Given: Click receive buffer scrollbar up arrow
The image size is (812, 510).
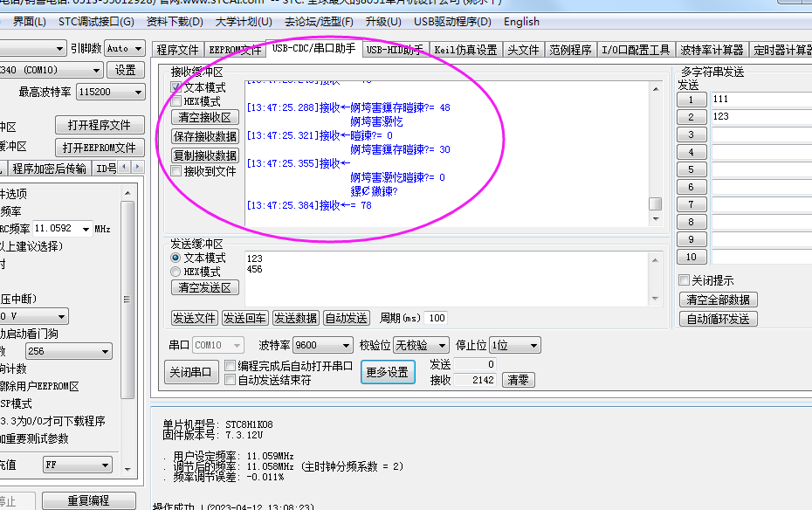Looking at the screenshot, I should coord(656,89).
